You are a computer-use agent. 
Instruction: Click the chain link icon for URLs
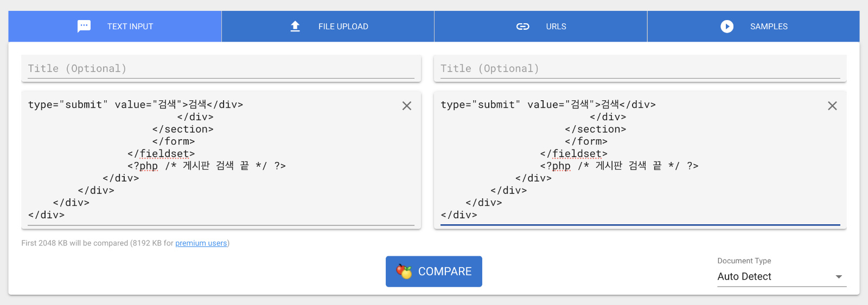(x=522, y=27)
